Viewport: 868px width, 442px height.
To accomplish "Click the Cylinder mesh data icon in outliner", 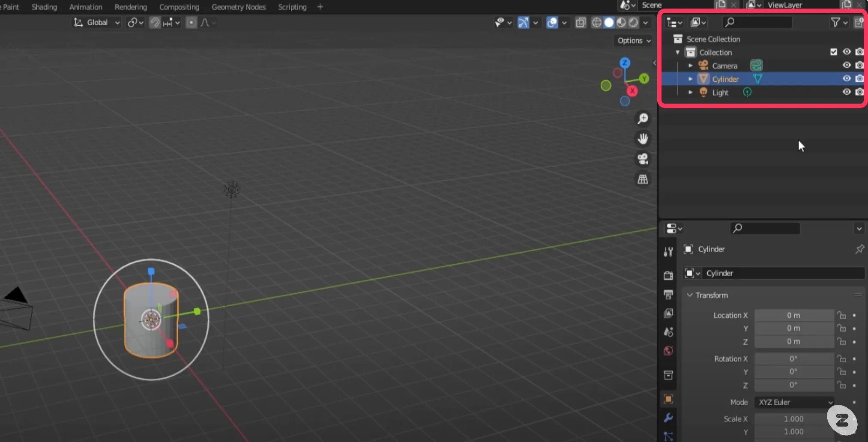I will 757,79.
